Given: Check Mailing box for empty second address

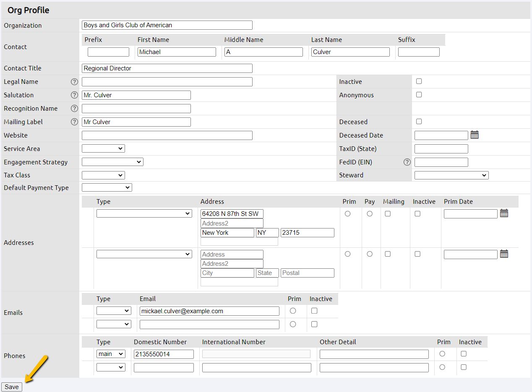Looking at the screenshot, I should tap(388, 254).
